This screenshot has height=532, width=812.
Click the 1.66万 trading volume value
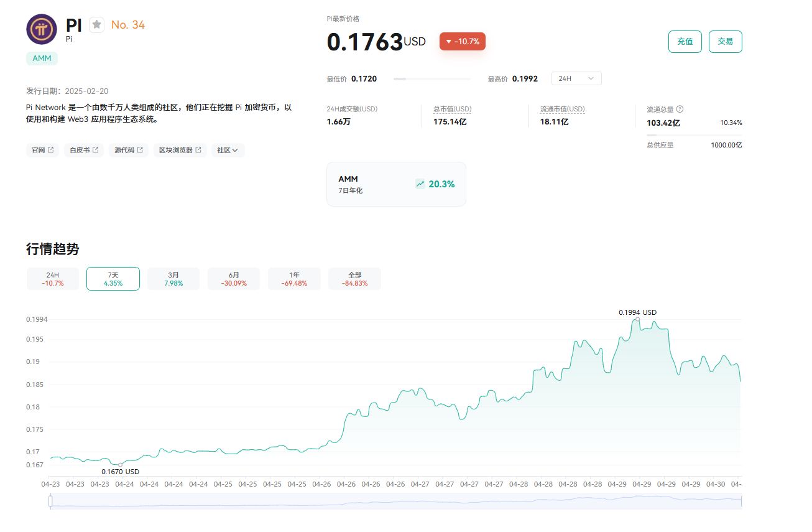339,122
